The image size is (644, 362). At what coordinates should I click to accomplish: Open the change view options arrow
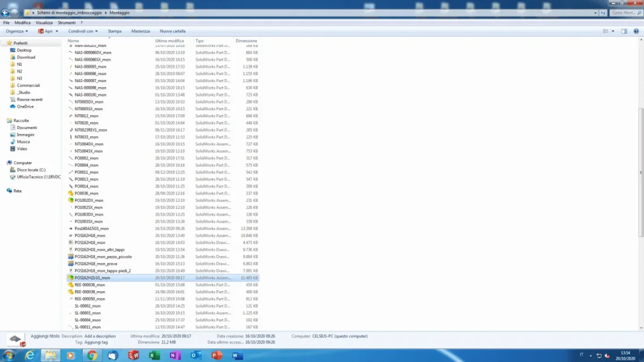[x=613, y=31]
